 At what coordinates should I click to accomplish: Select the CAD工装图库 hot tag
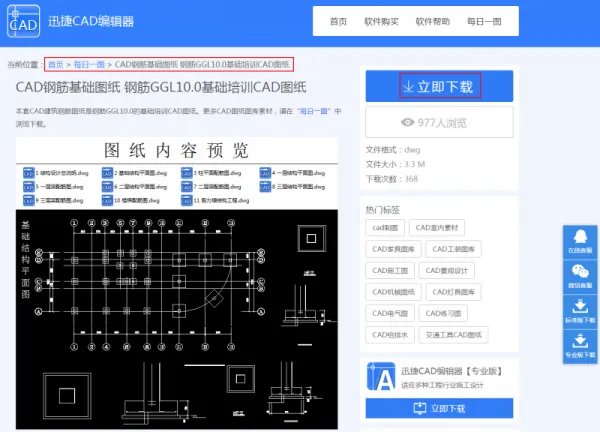click(x=453, y=249)
